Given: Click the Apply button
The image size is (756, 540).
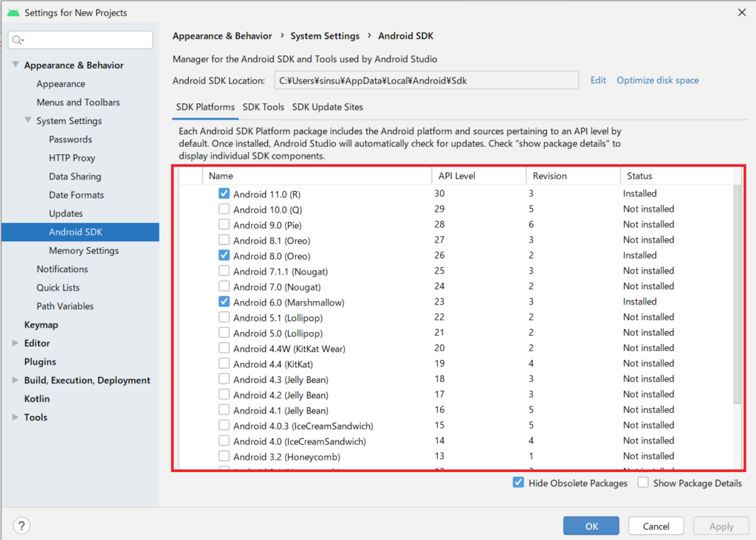Looking at the screenshot, I should pos(721,526).
